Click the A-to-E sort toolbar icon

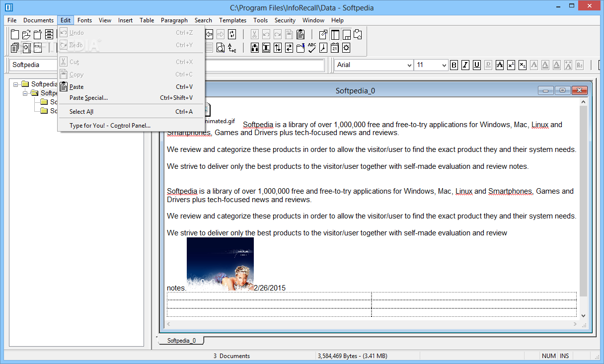pyautogui.click(x=232, y=48)
